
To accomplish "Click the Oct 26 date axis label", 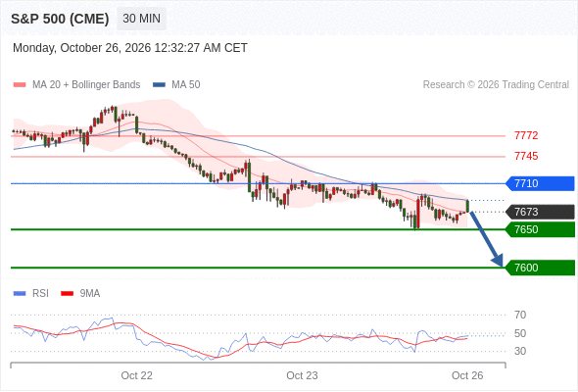I will (x=467, y=375).
